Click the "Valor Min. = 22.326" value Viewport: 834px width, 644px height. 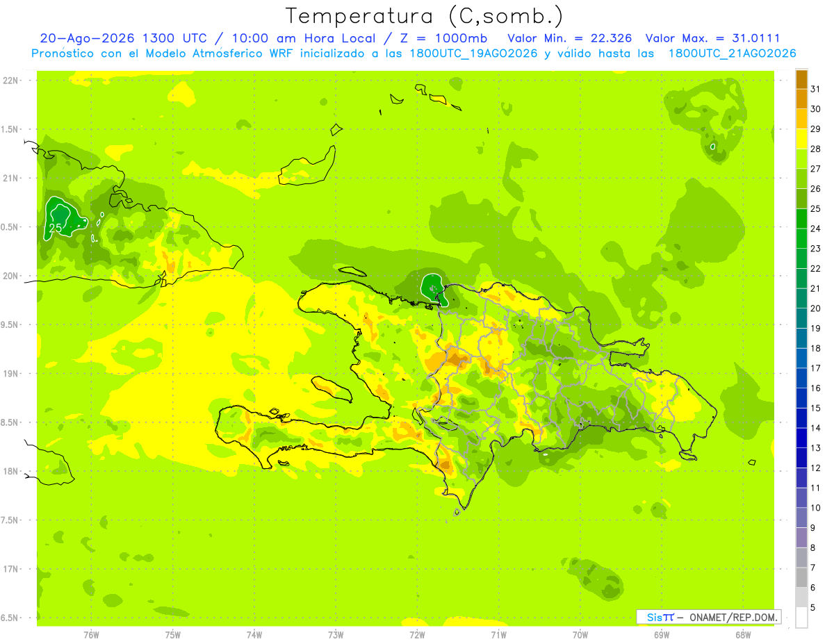pyautogui.click(x=570, y=38)
